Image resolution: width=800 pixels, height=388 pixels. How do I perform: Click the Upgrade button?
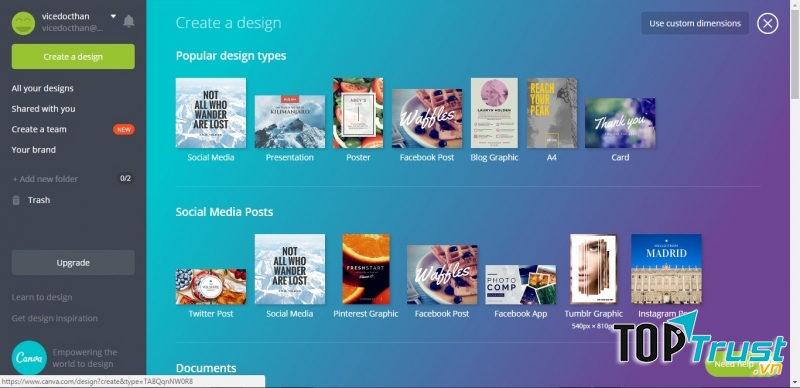coord(73,262)
